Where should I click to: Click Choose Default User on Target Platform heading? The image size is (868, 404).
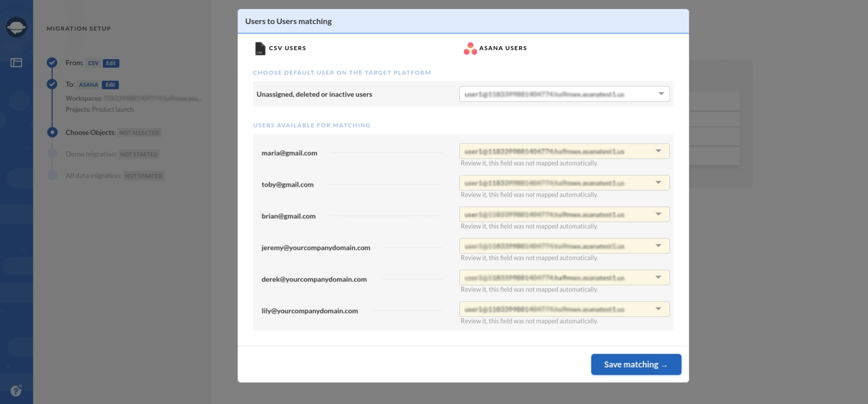(342, 73)
